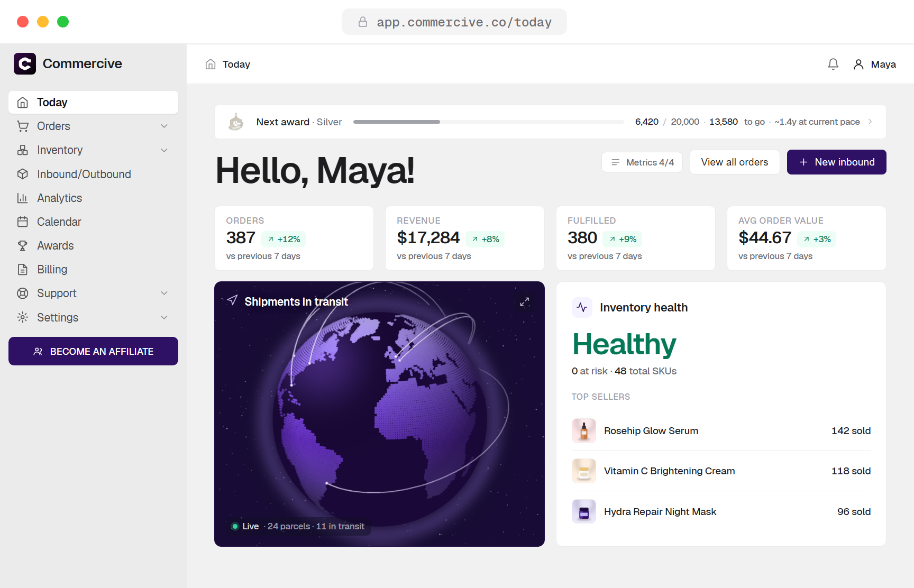
Task: Click the green Live status dot
Action: pos(235,526)
